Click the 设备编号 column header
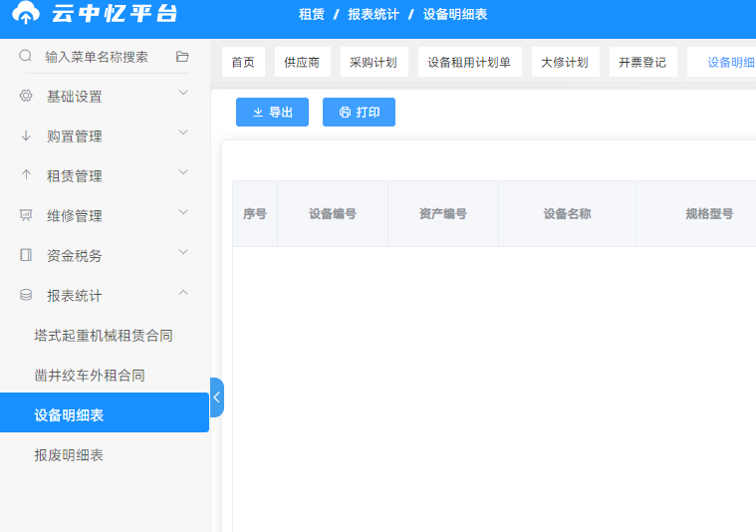The height and width of the screenshot is (532, 756). (x=333, y=213)
